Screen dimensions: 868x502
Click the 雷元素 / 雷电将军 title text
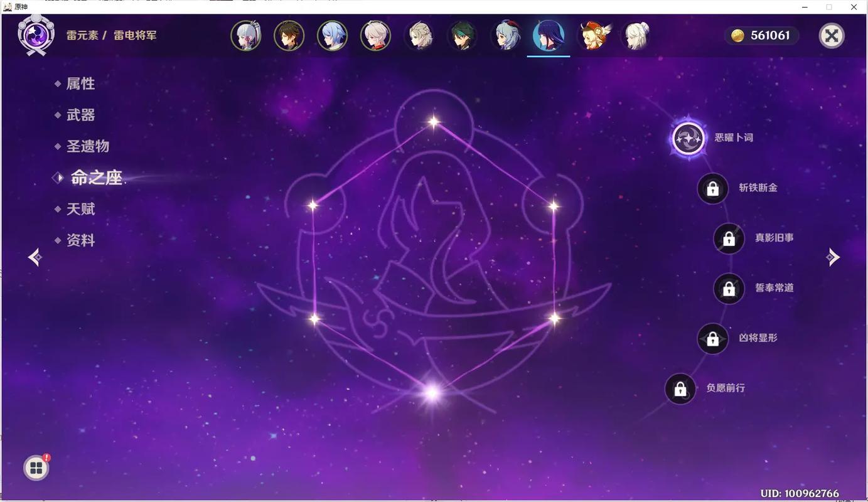(112, 35)
